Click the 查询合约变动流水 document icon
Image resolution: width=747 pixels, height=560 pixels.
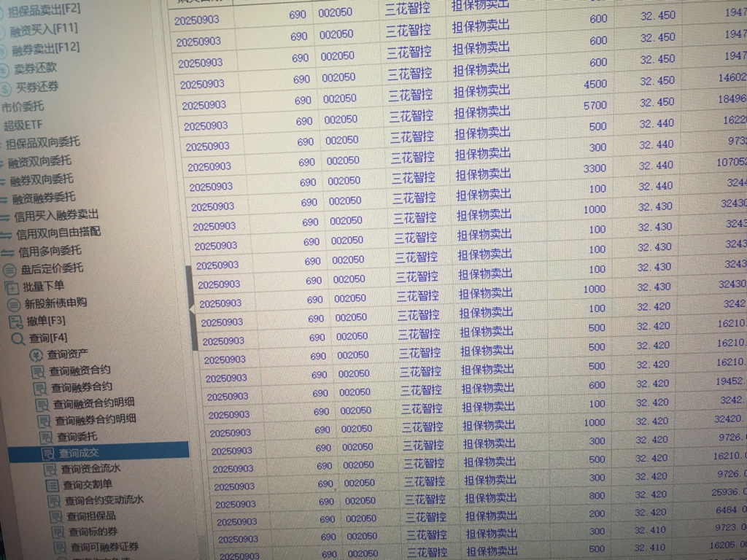[x=54, y=502]
